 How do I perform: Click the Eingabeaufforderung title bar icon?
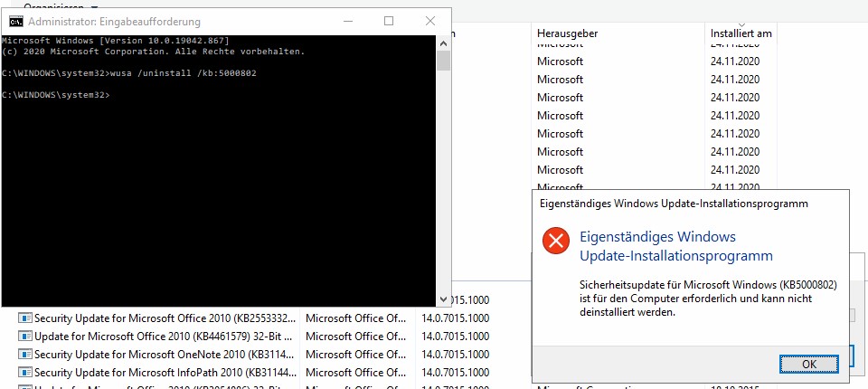16,22
